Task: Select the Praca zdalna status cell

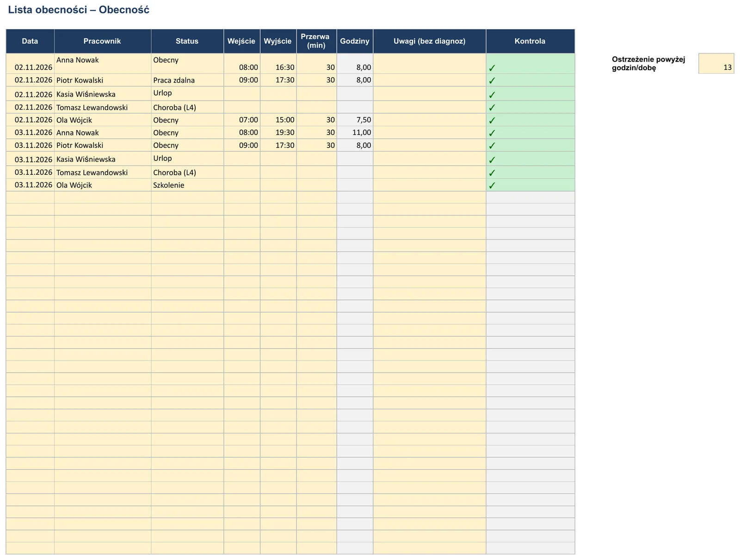Action: point(187,80)
